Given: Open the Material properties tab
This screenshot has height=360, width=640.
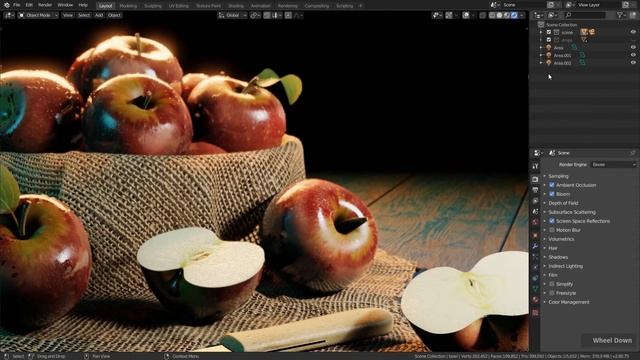Looking at the screenshot, I should tap(535, 299).
